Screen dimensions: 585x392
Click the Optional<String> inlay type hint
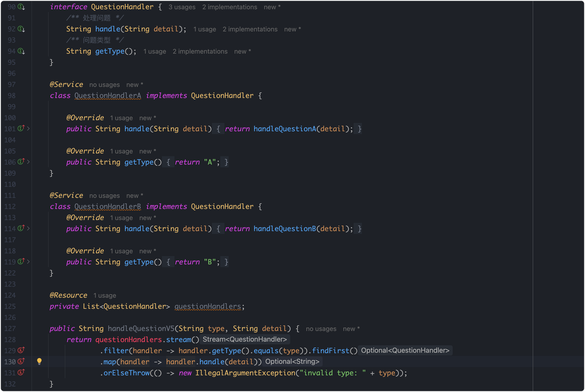tap(292, 361)
